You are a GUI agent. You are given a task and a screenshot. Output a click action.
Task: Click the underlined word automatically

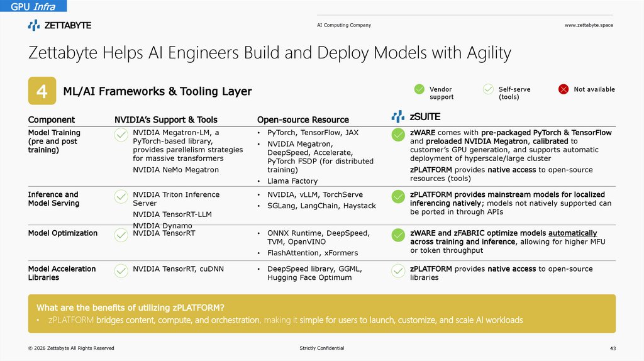coord(572,233)
